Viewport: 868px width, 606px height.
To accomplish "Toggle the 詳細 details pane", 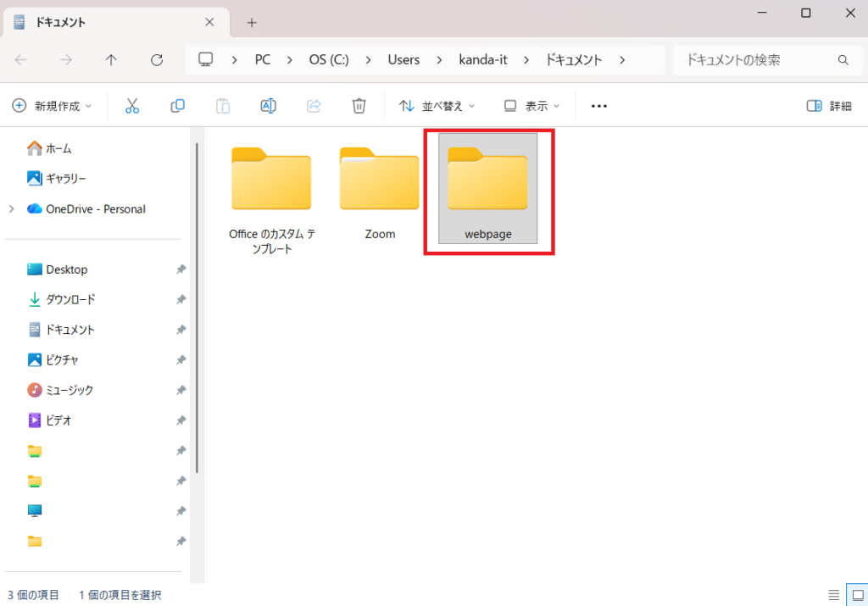I will [x=829, y=106].
